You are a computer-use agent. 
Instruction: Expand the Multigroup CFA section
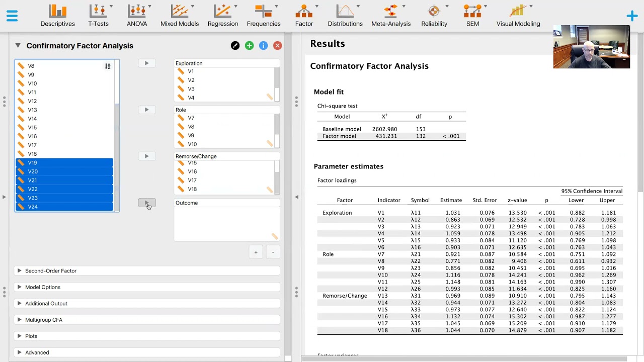click(x=147, y=320)
